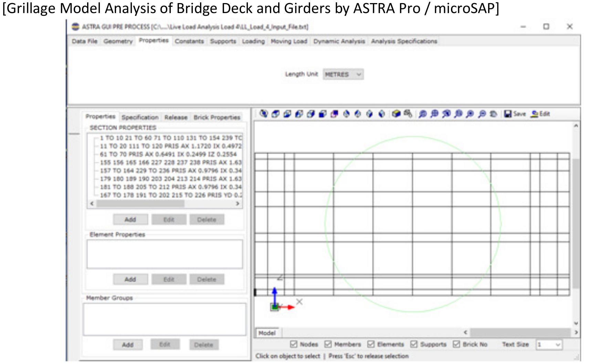
Task: Click Add under Member Groups
Action: pyautogui.click(x=128, y=344)
